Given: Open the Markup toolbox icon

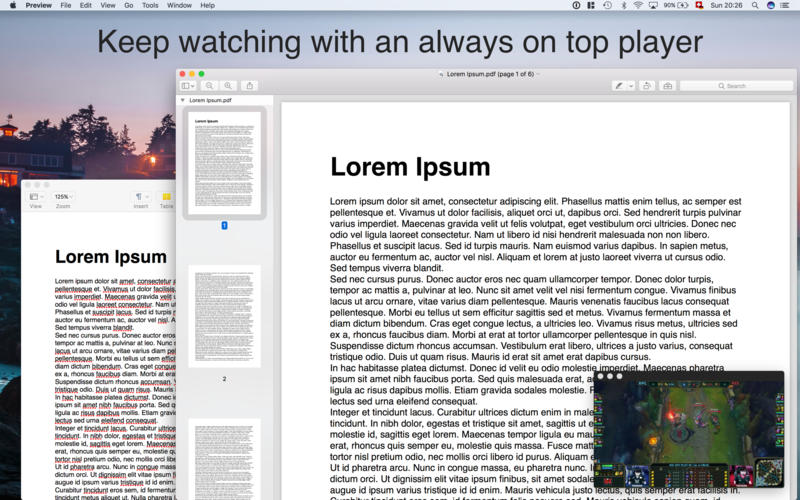Looking at the screenshot, I should pos(668,86).
